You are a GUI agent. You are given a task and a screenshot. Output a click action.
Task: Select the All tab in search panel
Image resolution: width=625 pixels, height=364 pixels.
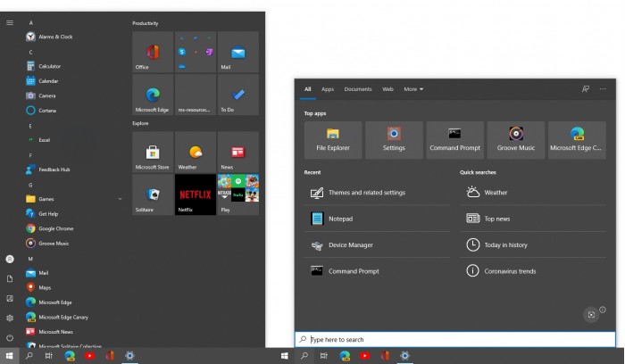[x=308, y=89]
